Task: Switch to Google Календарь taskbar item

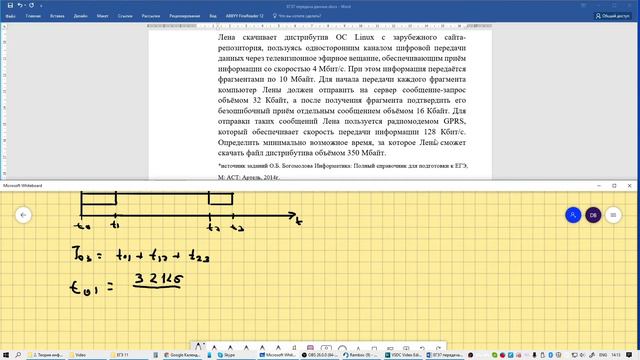Action: 181,355
